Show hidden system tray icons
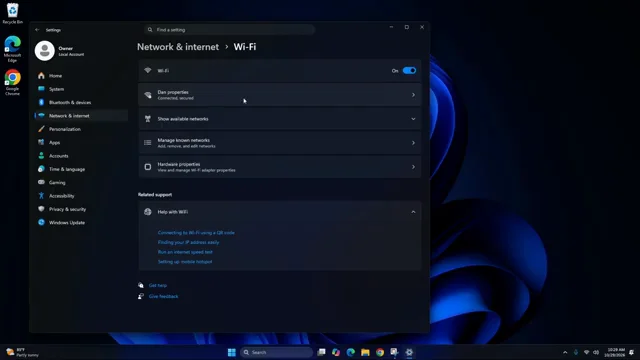Image resolution: width=640 pixels, height=360 pixels. 565,352
